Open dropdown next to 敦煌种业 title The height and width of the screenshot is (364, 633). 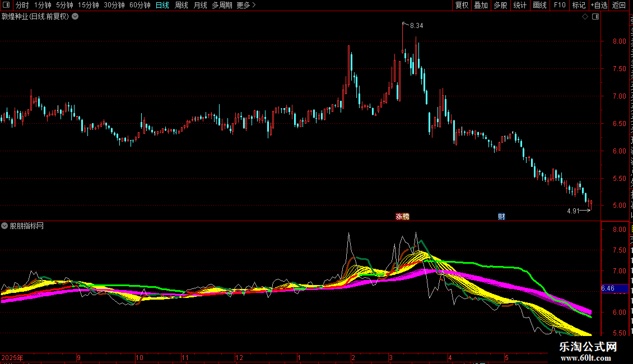75,17
